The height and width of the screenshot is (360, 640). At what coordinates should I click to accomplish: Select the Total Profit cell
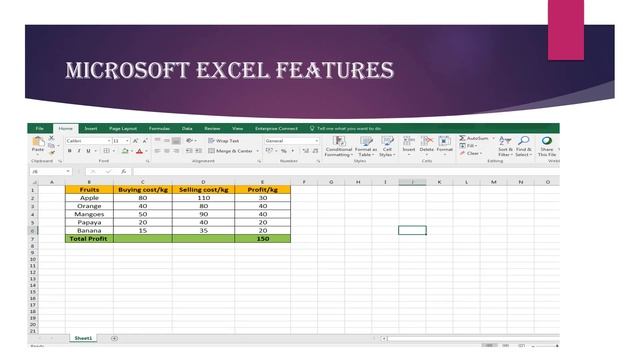(89, 239)
